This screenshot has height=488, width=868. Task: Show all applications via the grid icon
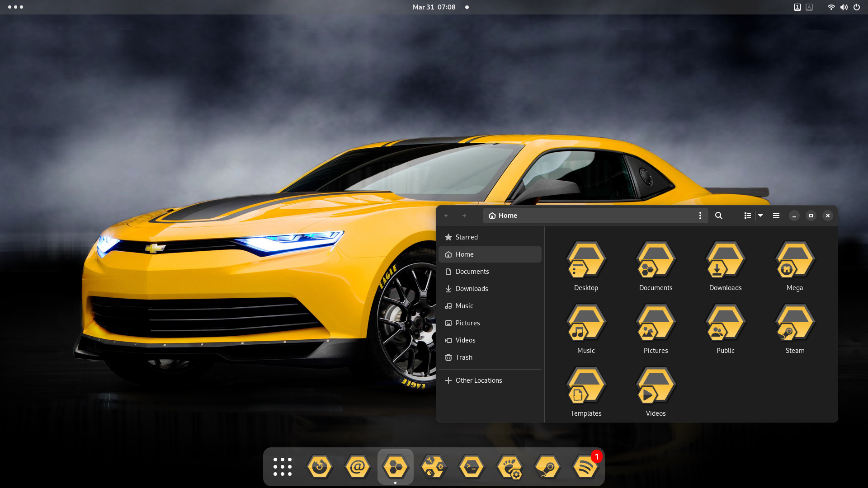click(x=283, y=466)
